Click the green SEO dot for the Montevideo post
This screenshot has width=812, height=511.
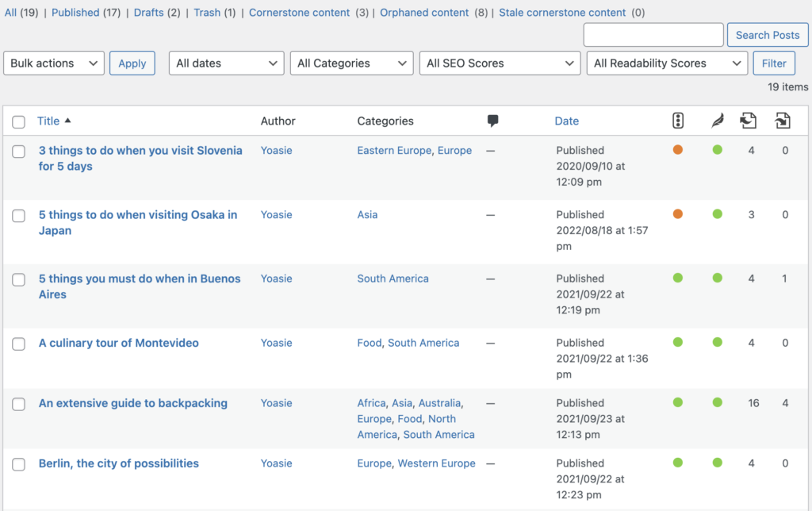tap(678, 343)
